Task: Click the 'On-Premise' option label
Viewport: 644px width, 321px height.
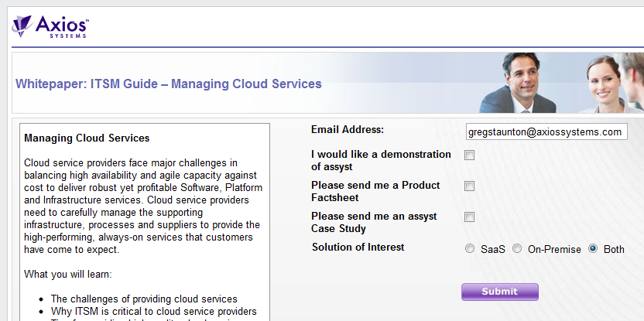Action: [554, 249]
